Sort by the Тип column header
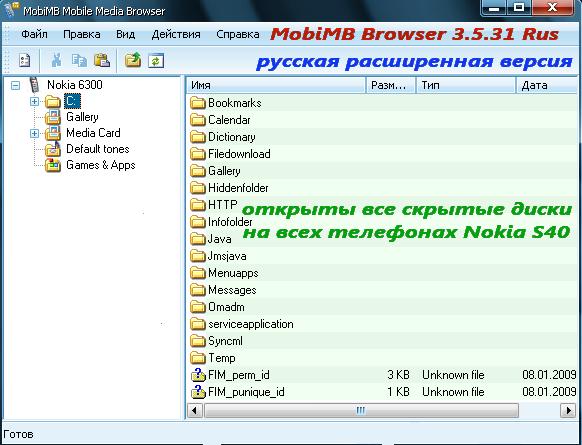 [x=466, y=85]
